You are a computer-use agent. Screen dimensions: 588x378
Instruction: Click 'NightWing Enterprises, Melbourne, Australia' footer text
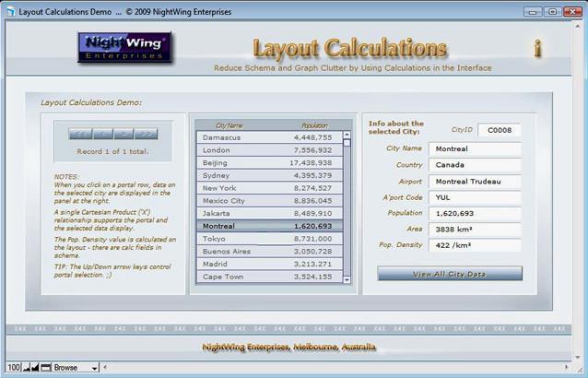(x=288, y=347)
